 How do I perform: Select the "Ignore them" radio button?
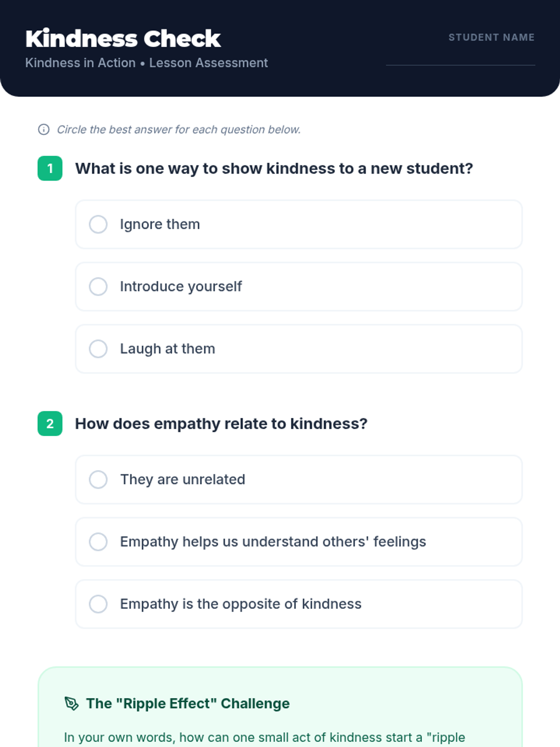[98, 224]
